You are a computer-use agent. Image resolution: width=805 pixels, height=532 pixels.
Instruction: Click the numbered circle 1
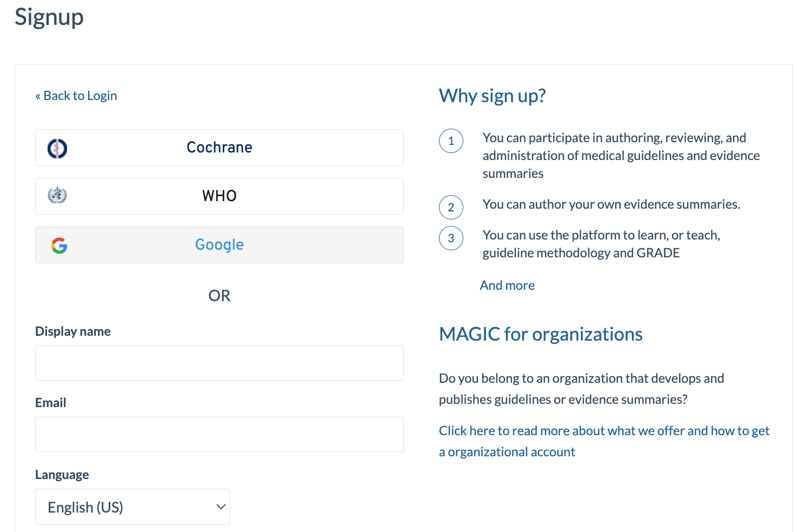(x=451, y=141)
